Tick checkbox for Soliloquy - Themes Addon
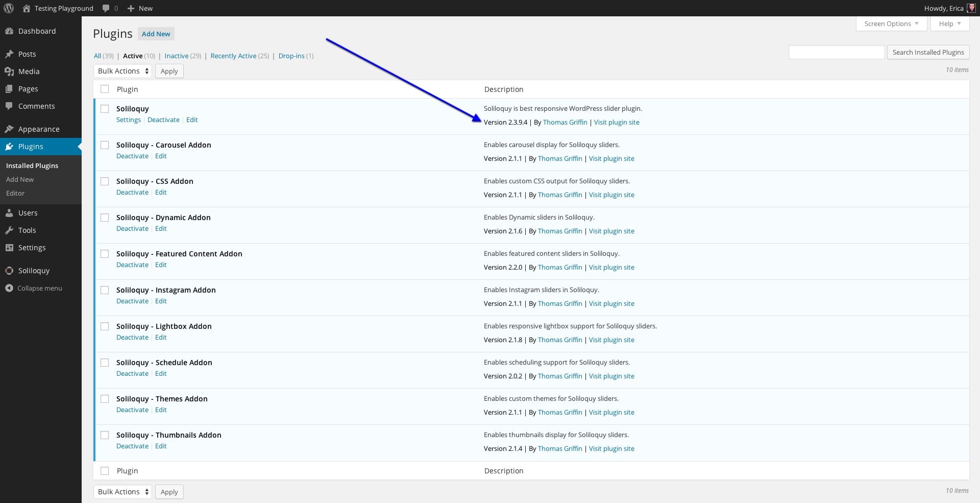The height and width of the screenshot is (503, 980). point(105,399)
